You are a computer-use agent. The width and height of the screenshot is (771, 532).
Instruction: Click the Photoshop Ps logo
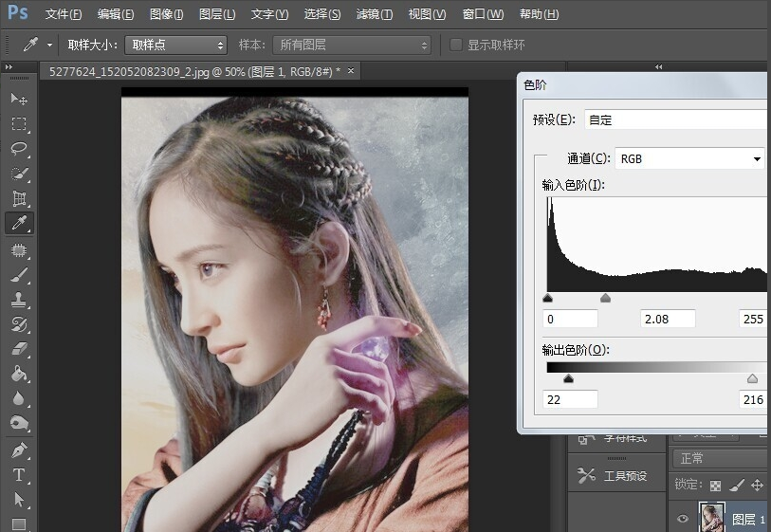18,12
